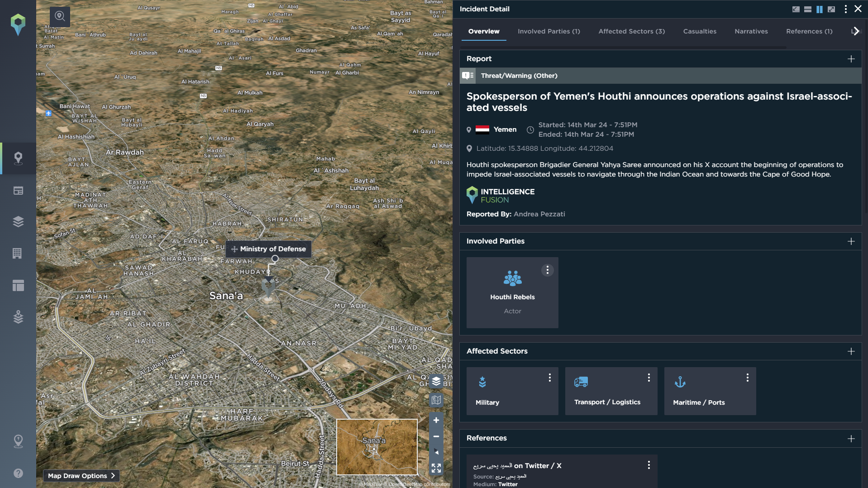The width and height of the screenshot is (868, 488).
Task: Click the Yemen country flag
Action: pyautogui.click(x=482, y=129)
